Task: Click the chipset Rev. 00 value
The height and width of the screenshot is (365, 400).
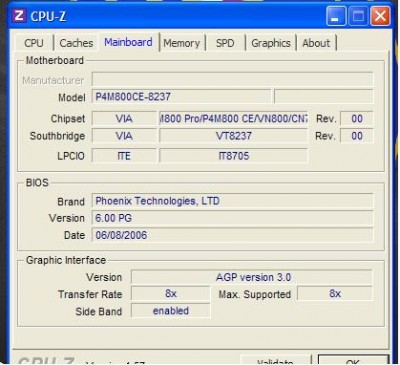Action: click(x=357, y=119)
